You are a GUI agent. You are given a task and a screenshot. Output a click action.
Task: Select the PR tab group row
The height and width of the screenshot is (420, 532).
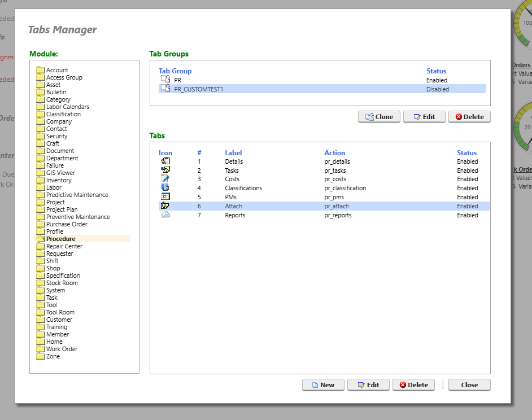coord(322,80)
